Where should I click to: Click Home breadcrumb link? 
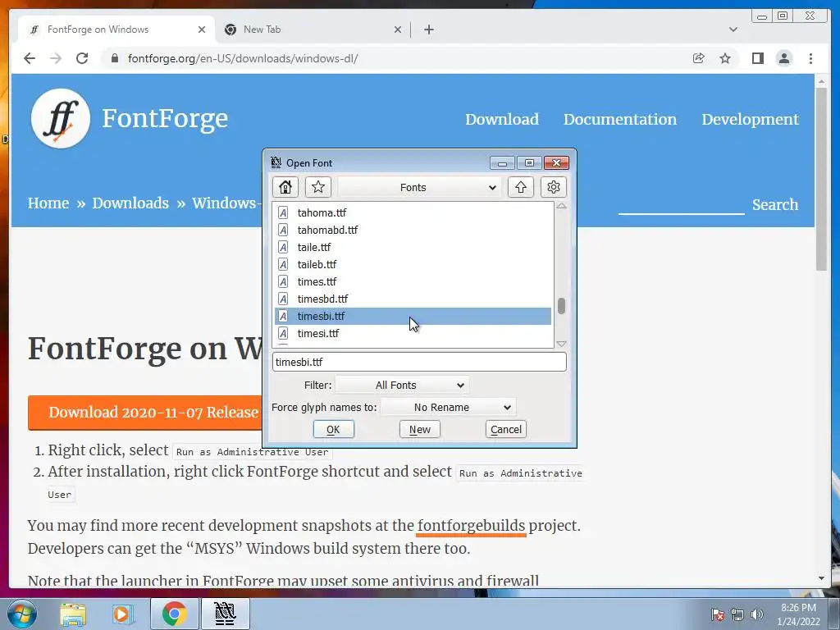[48, 203]
